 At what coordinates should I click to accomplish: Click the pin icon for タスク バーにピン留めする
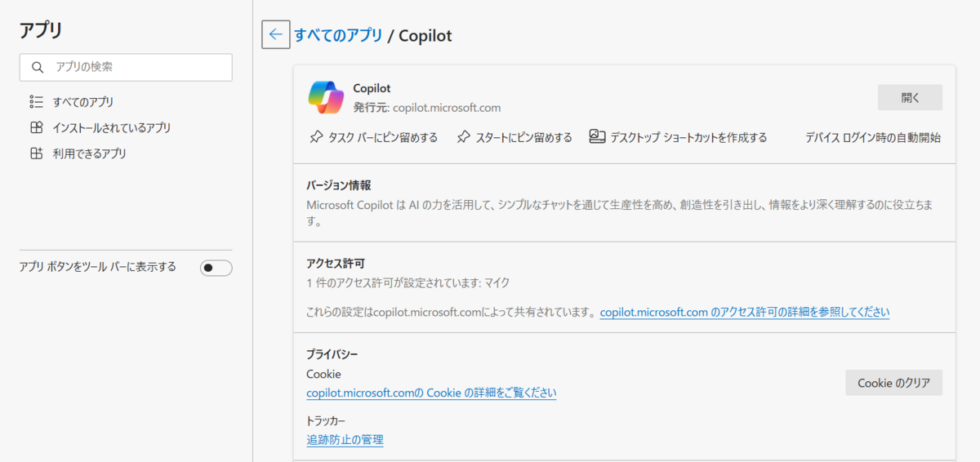point(316,137)
